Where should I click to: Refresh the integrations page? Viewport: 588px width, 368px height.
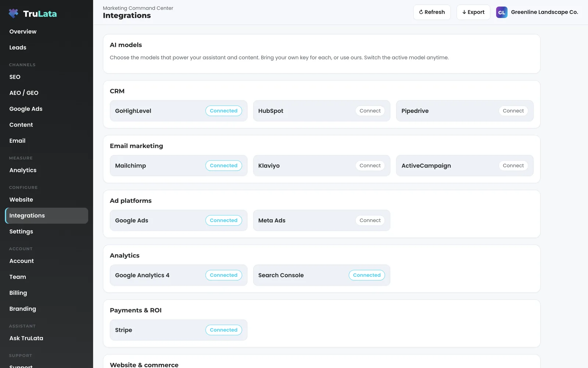[432, 12]
